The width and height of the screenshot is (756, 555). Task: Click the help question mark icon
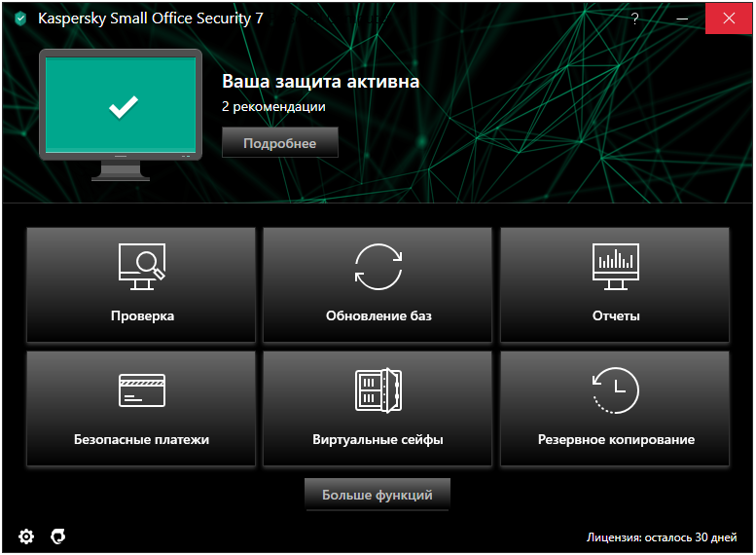click(x=635, y=18)
